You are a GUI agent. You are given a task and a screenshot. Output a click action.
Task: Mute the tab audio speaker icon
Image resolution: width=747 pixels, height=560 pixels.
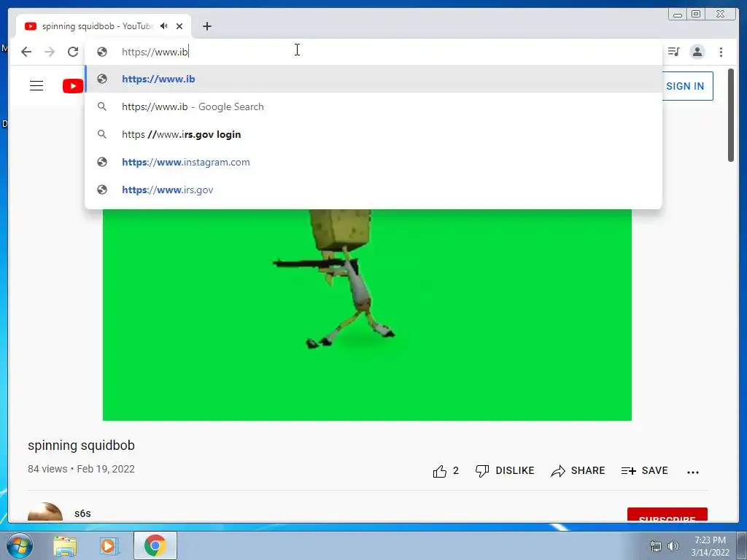[164, 26]
